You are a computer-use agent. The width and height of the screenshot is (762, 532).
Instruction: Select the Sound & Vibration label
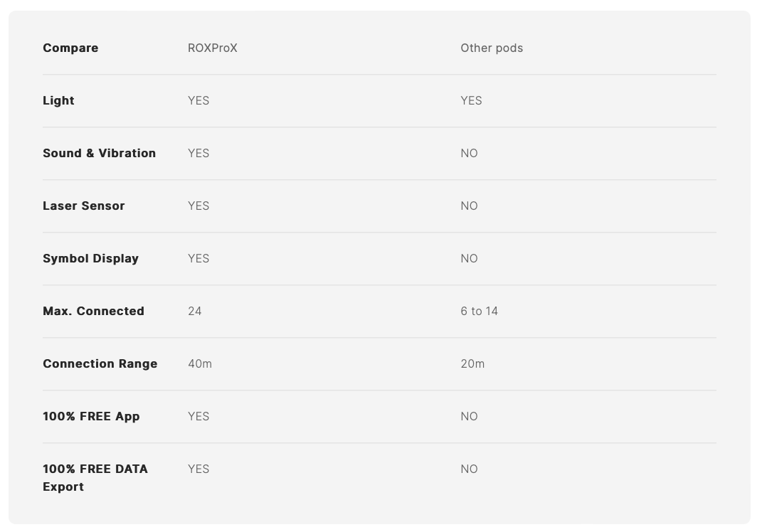[x=99, y=153]
